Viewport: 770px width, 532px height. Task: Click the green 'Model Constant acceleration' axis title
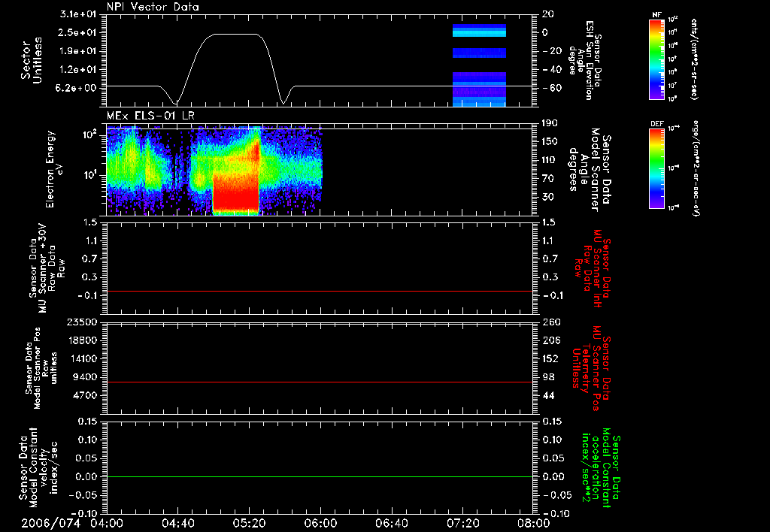[x=601, y=469]
